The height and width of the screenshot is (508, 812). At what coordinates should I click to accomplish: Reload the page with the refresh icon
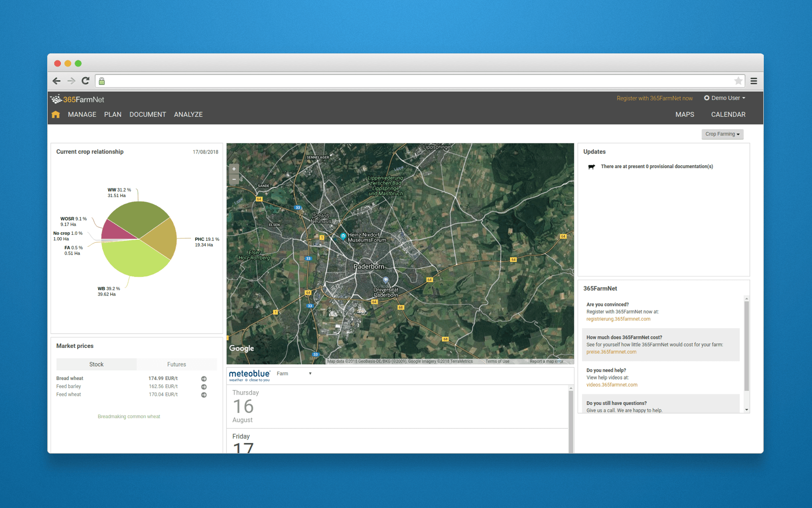pos(85,81)
